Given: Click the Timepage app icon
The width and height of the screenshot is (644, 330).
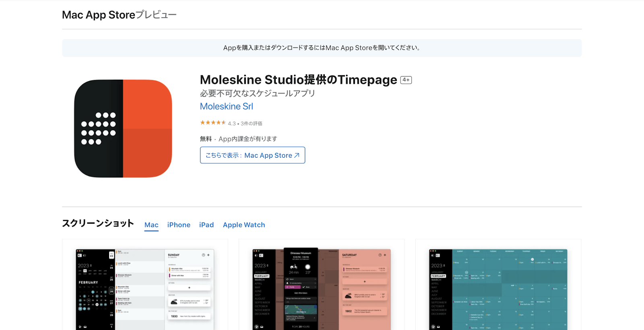Looking at the screenshot, I should [123, 128].
